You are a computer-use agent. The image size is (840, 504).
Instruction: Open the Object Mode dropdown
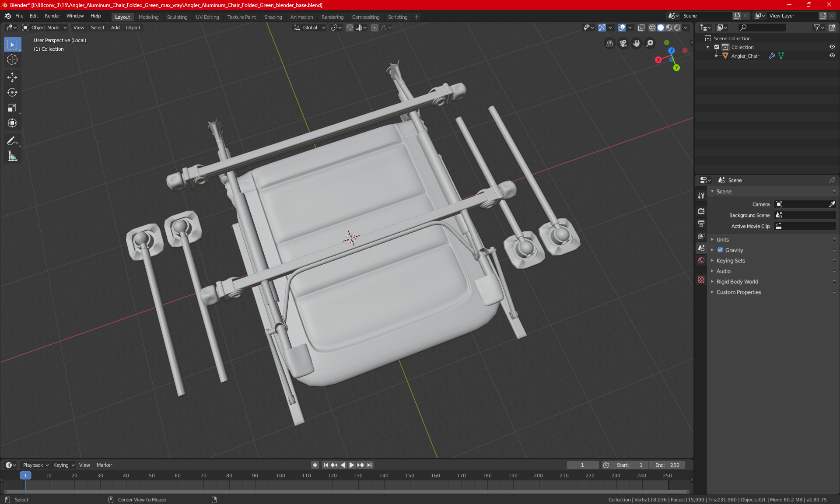point(44,28)
